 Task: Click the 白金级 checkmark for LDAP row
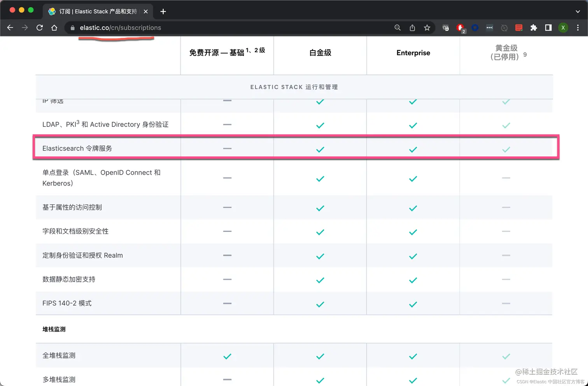320,125
